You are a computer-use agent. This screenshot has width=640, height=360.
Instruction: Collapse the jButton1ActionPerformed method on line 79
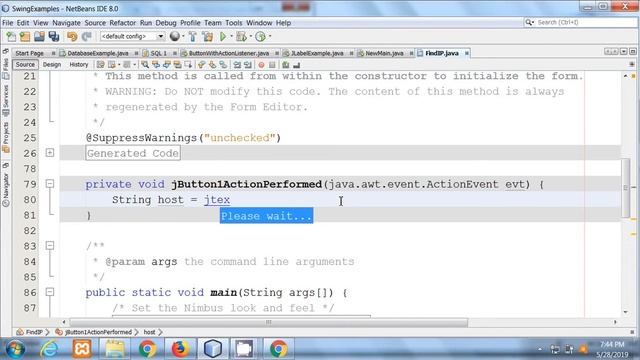[x=50, y=184]
